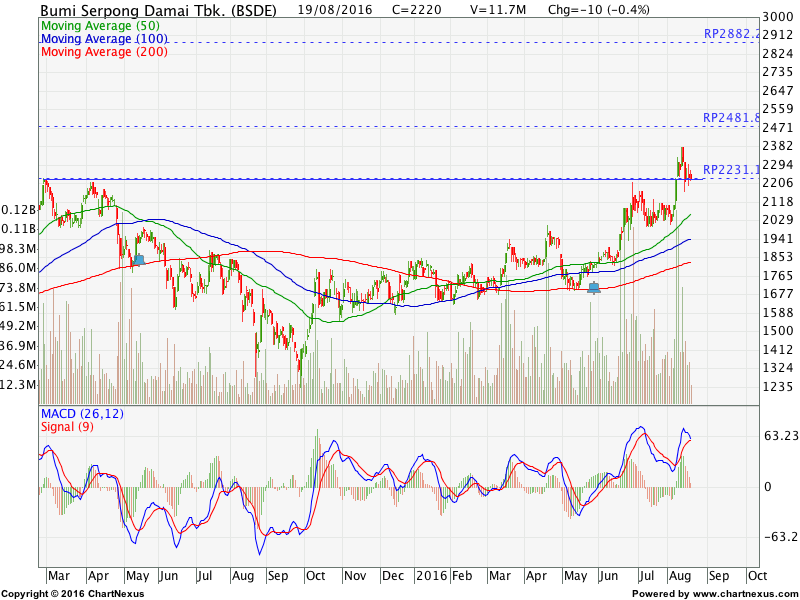Viewport: 800px width, 600px height.
Task: Click the '1324' price axis label
Action: pyautogui.click(x=778, y=368)
